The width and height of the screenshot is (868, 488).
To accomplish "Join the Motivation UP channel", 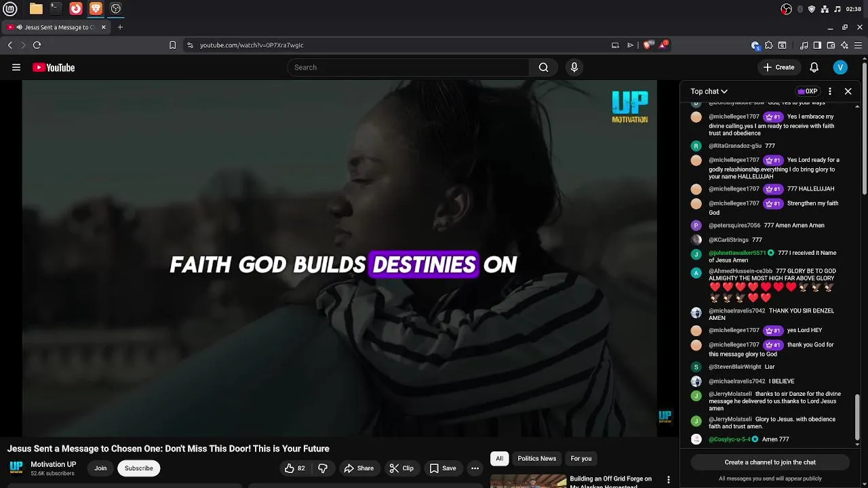I will click(100, 468).
